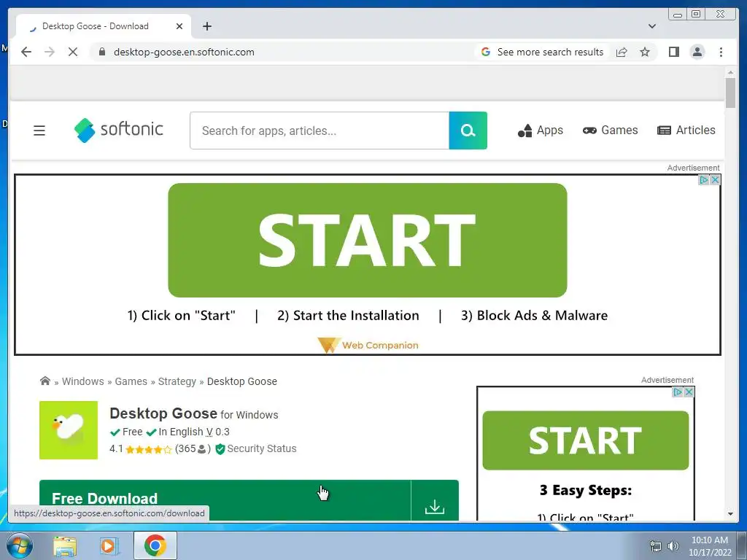View site information padlock icon
The image size is (747, 560).
(x=102, y=52)
